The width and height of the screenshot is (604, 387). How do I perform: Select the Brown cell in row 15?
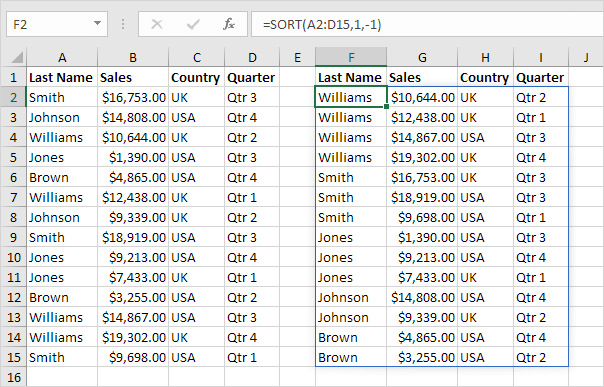pos(351,357)
